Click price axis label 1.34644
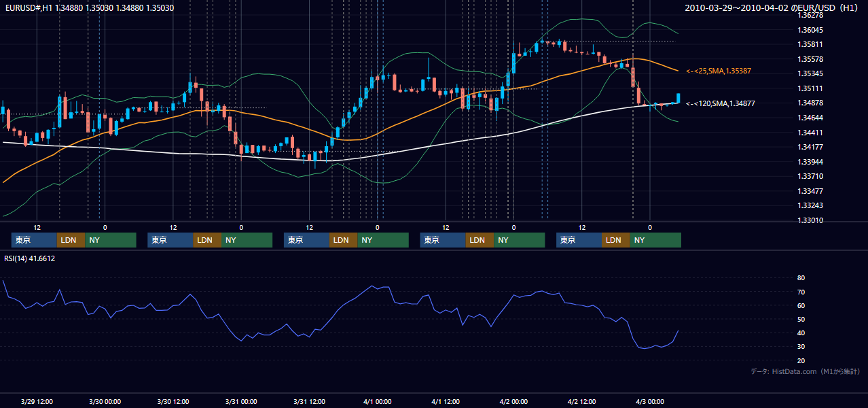868x408 pixels. point(811,118)
